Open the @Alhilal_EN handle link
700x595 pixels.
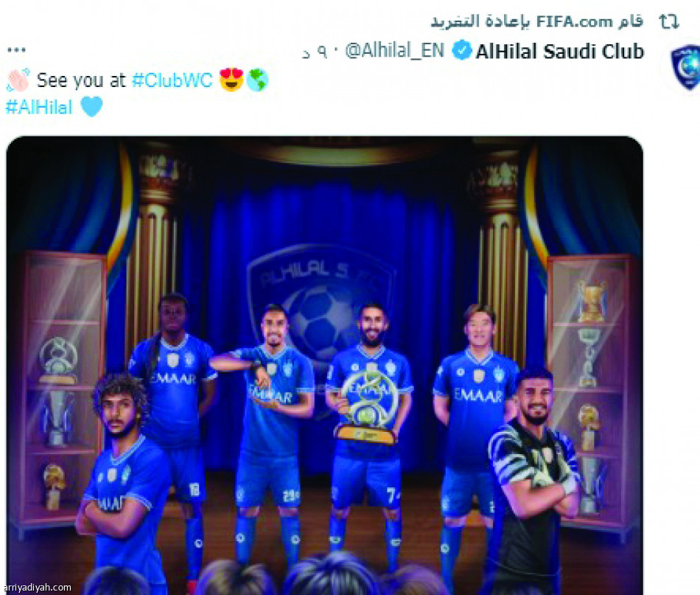click(x=395, y=50)
